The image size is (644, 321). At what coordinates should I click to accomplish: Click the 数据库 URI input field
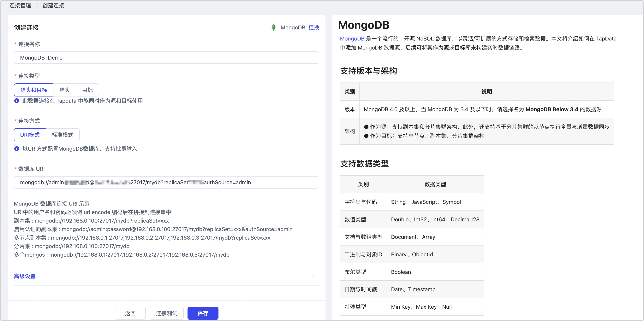[x=166, y=182]
